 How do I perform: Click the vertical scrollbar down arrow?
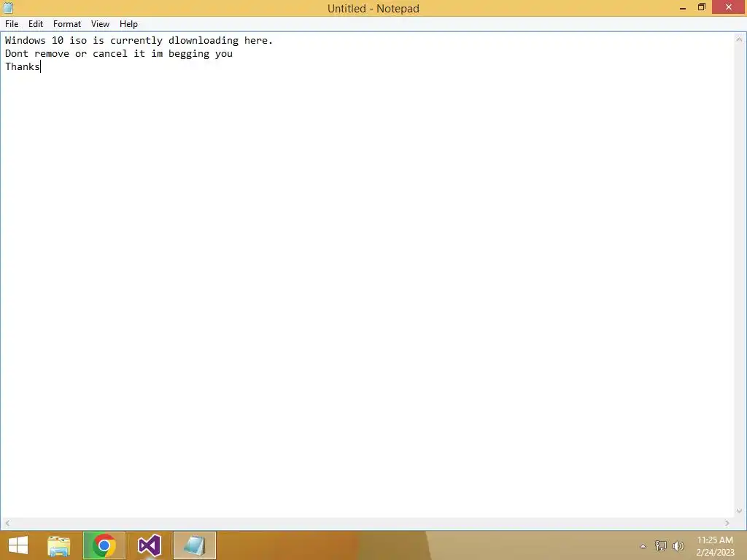(739, 511)
